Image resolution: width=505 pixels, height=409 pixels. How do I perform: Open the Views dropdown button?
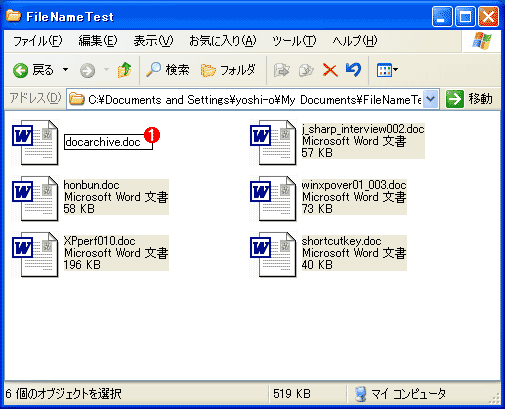387,70
